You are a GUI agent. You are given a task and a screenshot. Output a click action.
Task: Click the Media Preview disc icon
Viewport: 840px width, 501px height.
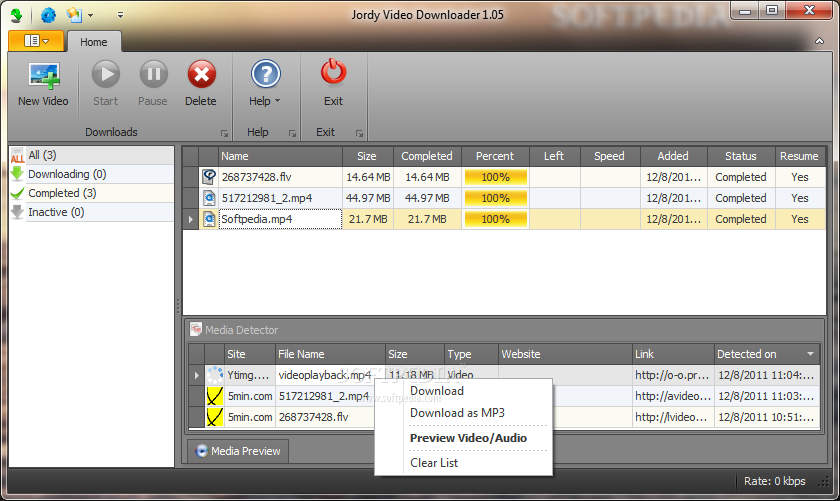coord(201,451)
